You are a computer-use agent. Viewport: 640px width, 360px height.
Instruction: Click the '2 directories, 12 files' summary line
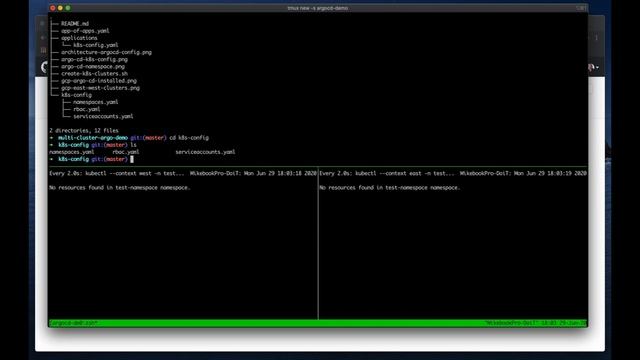(x=84, y=131)
